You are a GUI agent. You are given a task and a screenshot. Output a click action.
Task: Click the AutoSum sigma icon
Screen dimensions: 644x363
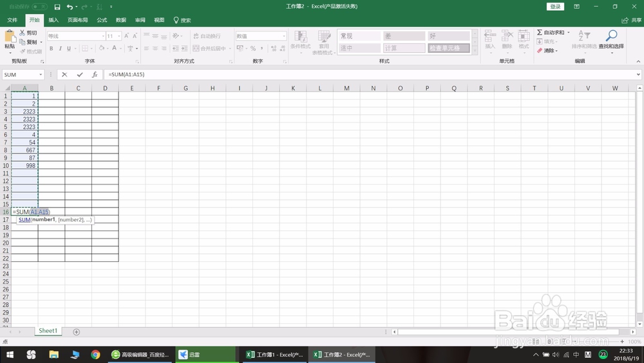pos(539,32)
